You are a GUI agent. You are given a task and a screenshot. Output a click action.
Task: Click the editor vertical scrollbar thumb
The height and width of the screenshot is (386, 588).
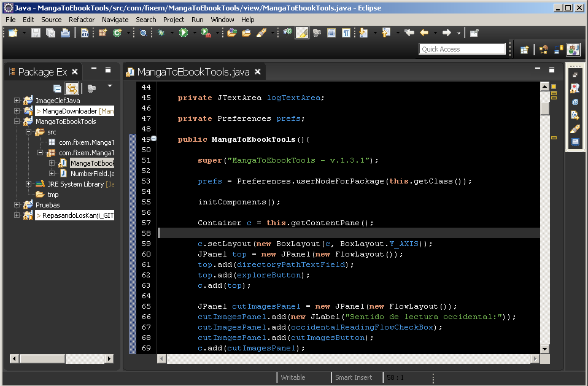(x=545, y=108)
